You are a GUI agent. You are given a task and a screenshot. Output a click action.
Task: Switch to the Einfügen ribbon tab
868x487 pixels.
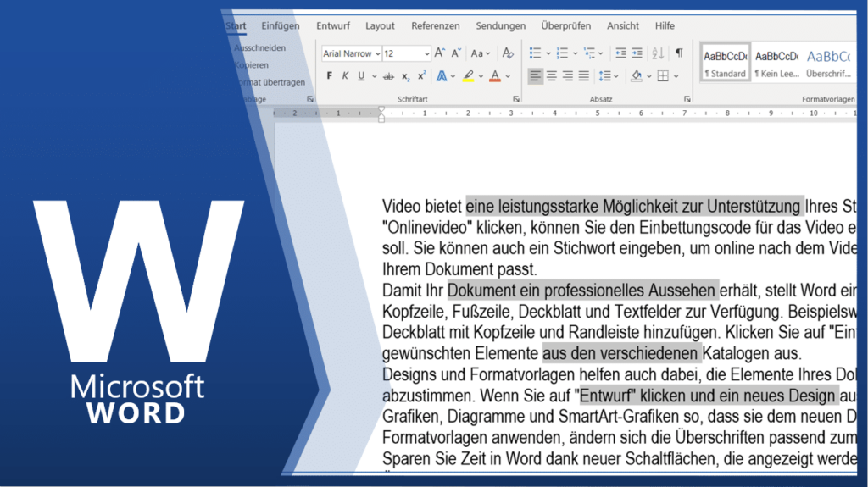point(280,26)
